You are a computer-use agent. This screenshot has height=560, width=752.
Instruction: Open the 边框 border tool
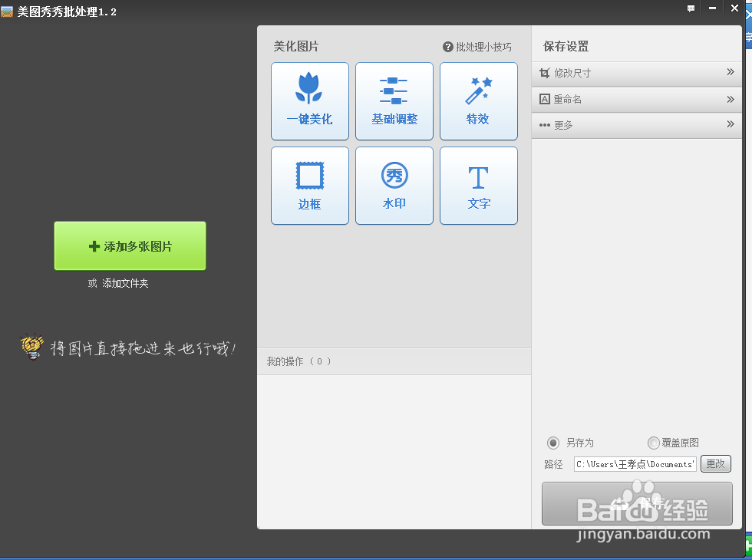click(x=309, y=185)
